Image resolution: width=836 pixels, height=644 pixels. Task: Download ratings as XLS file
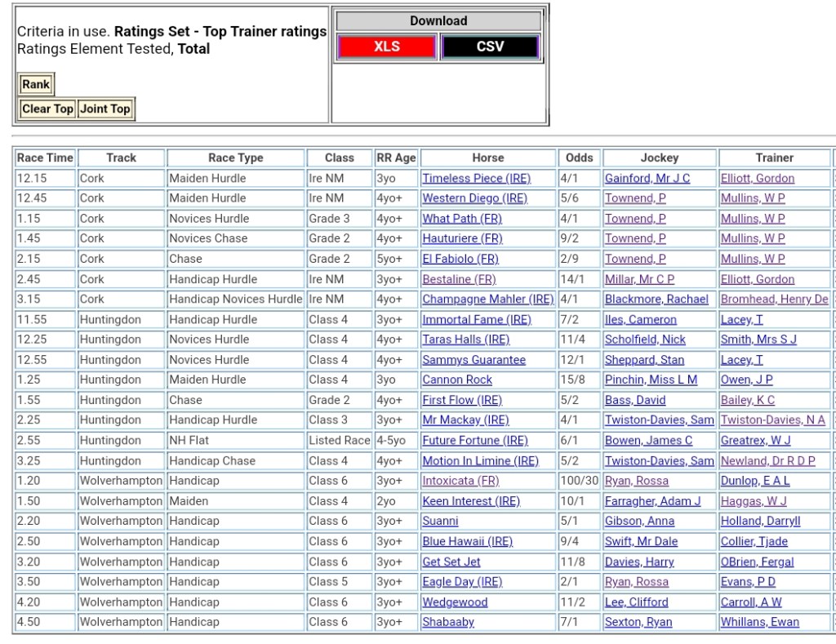point(386,47)
